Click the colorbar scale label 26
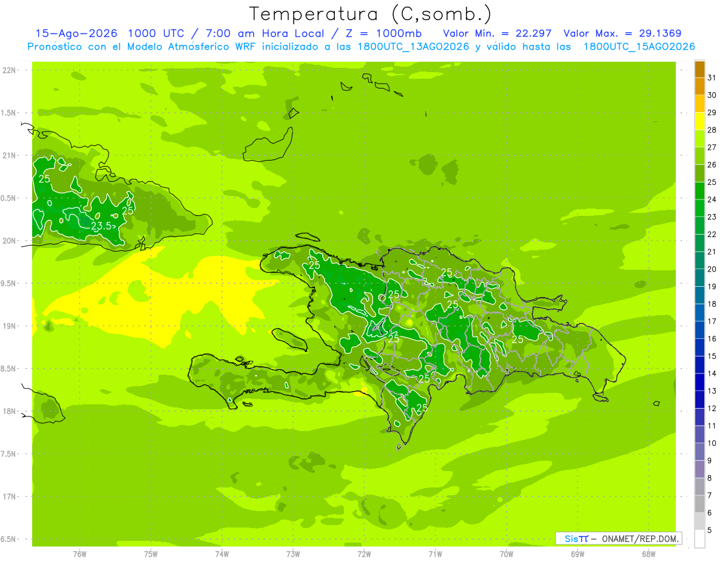 (712, 165)
